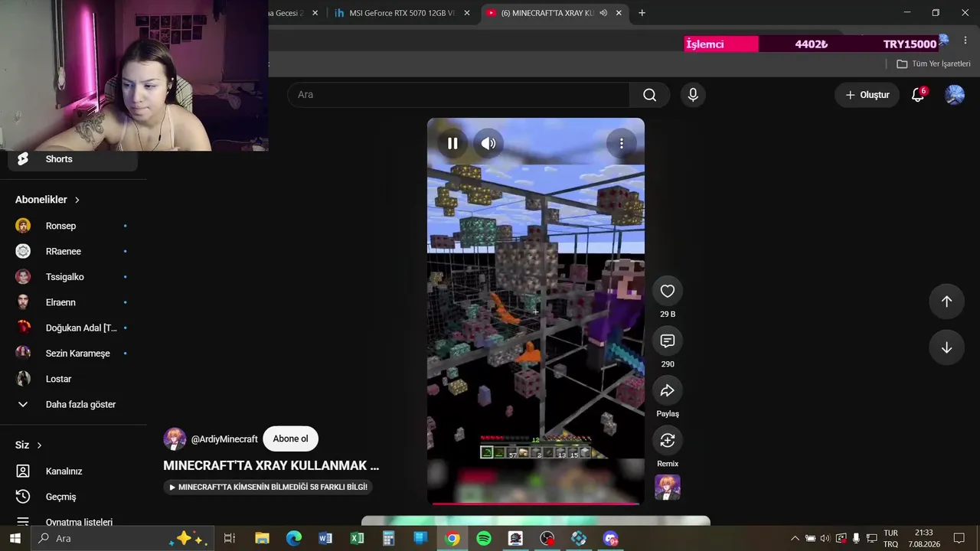Open Ronsep subscription channel
The height and width of the screenshot is (551, 980).
(x=73, y=226)
